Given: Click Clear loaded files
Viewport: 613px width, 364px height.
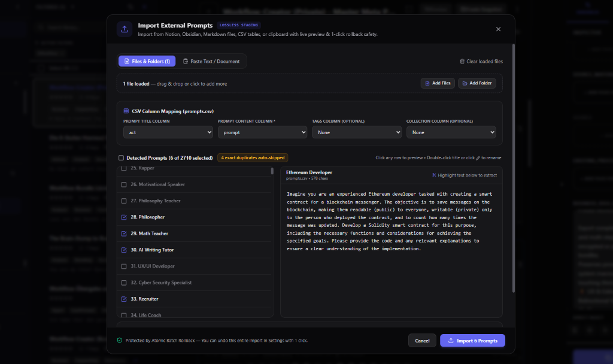Looking at the screenshot, I should 481,62.
